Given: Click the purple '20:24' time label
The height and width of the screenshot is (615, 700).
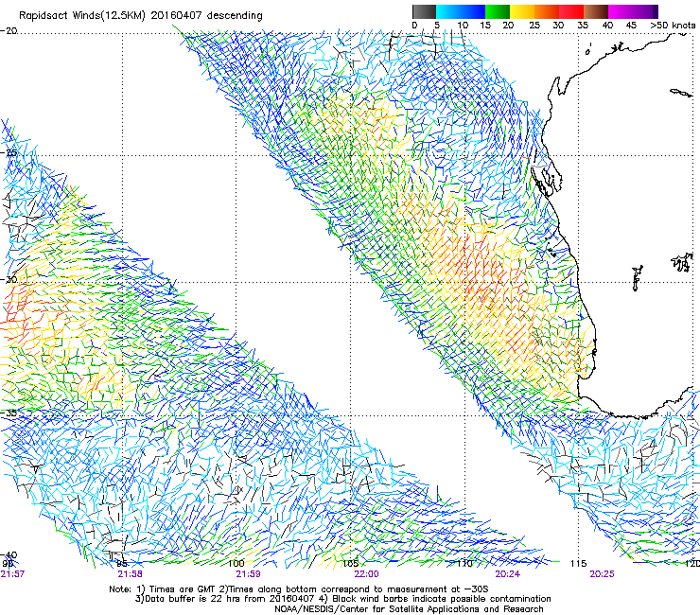Looking at the screenshot, I should click(x=508, y=574).
